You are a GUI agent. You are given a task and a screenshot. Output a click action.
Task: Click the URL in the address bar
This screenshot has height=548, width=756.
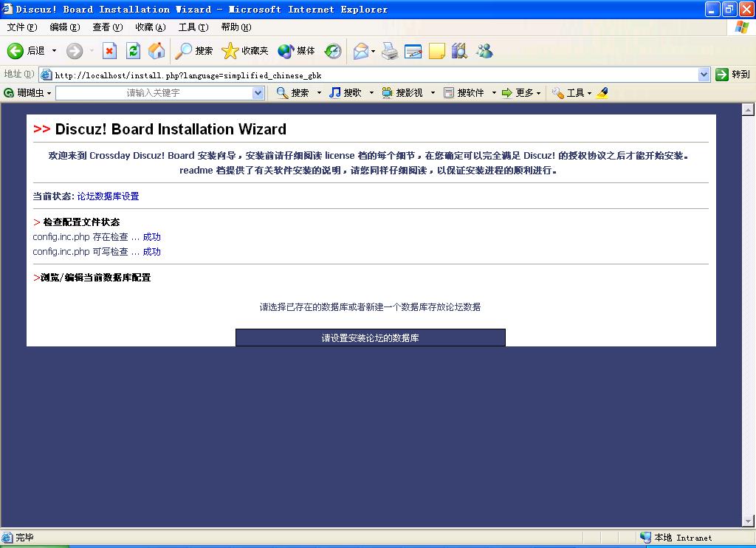click(x=188, y=75)
